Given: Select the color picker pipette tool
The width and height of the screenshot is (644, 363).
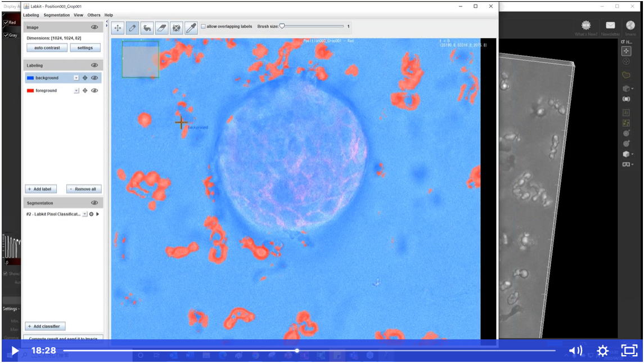Looking at the screenshot, I should click(x=191, y=28).
